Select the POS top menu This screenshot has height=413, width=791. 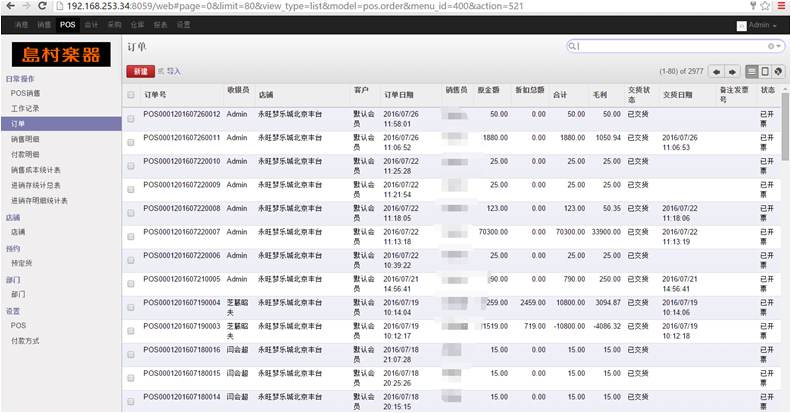68,25
